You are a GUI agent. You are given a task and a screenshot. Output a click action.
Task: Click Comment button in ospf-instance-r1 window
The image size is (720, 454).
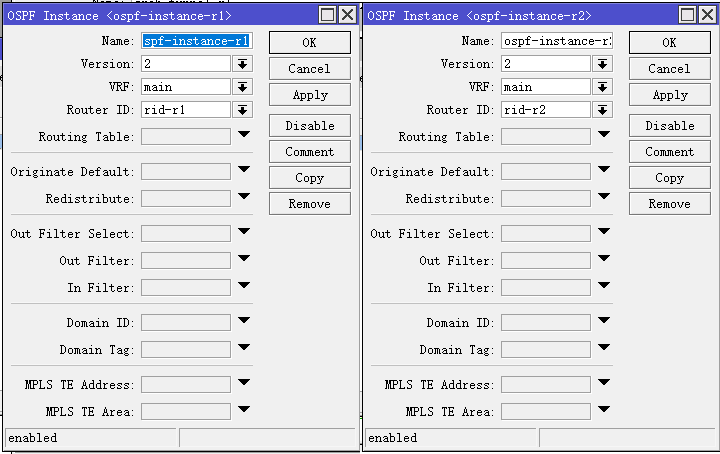click(x=309, y=152)
